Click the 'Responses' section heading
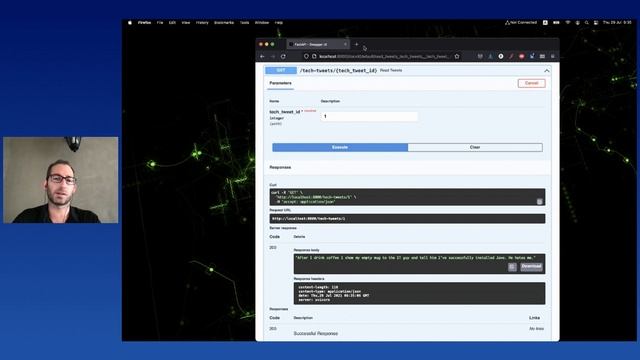The image size is (640, 360). (280, 167)
